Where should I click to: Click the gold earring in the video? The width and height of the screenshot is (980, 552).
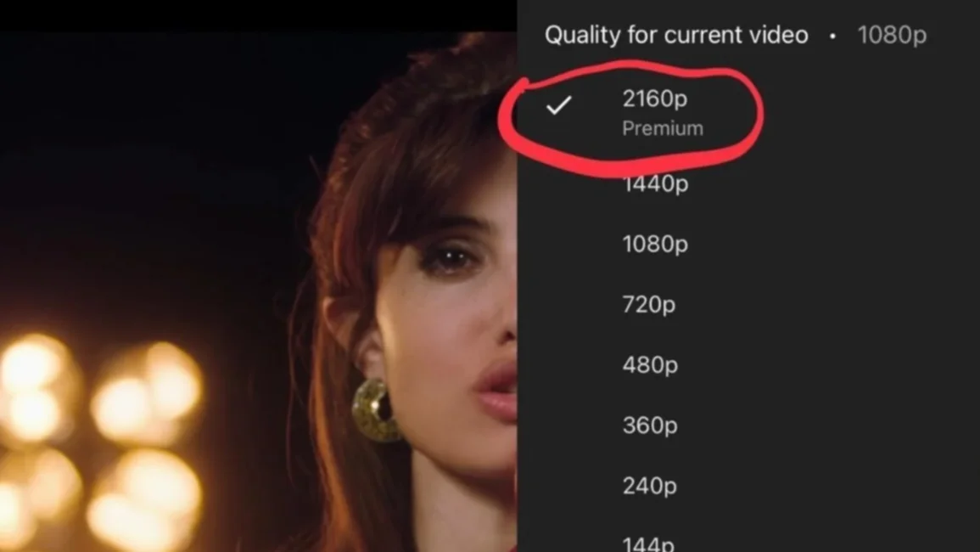tap(375, 410)
